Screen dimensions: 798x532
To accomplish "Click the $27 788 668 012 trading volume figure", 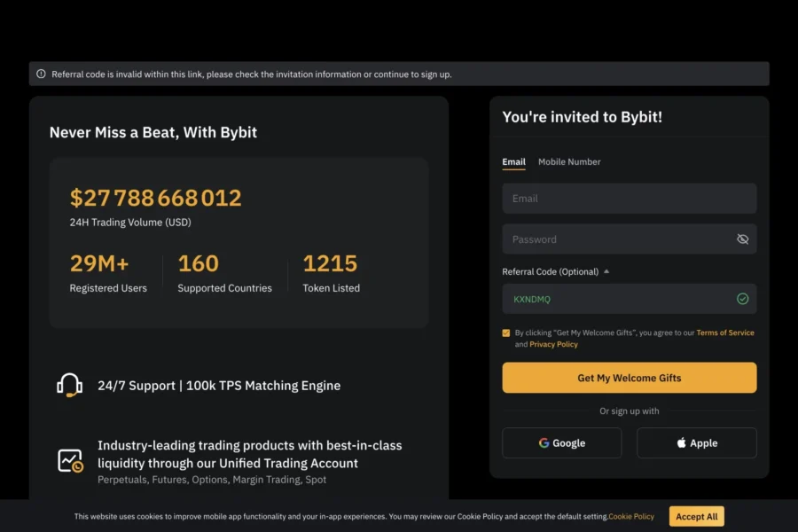I will pyautogui.click(x=156, y=198).
